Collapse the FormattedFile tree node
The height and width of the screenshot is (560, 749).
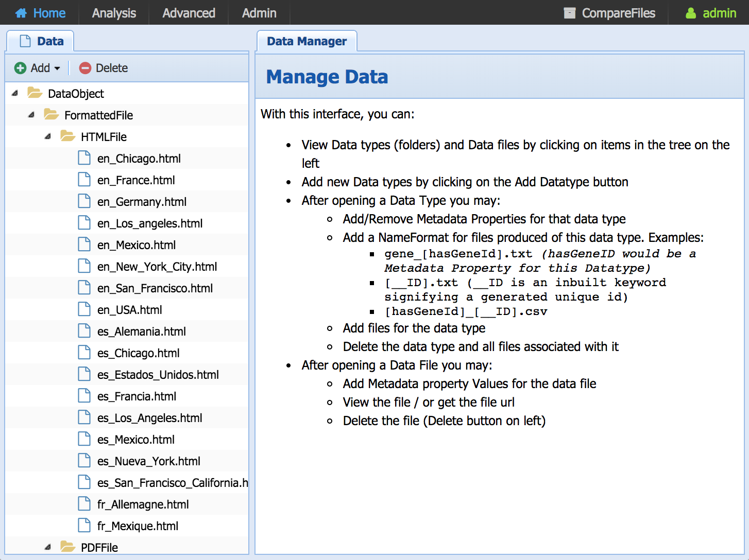click(x=31, y=115)
